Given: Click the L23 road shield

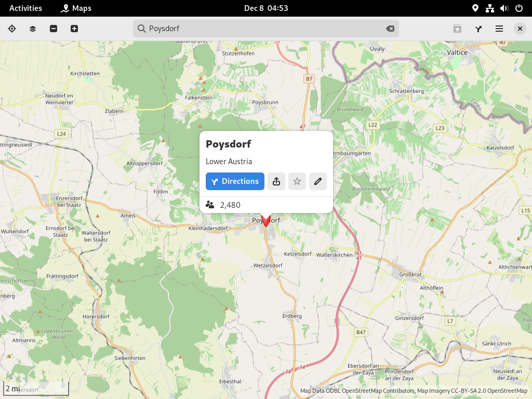Looking at the screenshot, I should pyautogui.click(x=440, y=128).
